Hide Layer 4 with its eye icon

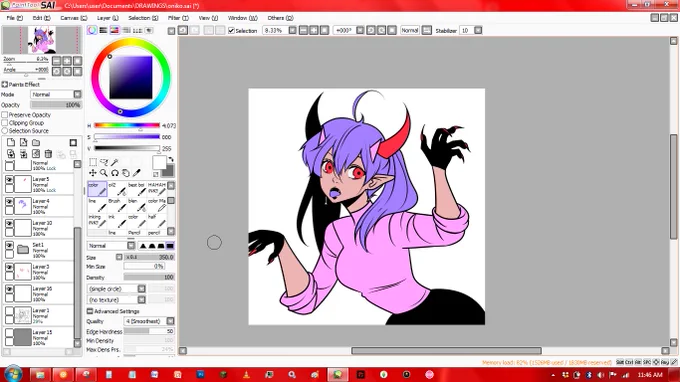click(9, 201)
